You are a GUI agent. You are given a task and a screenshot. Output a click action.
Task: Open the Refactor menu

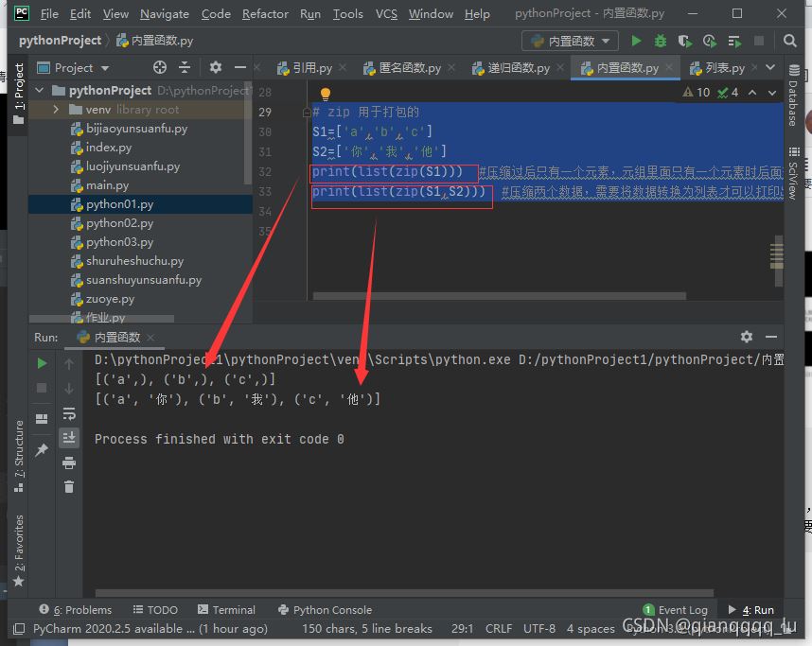[x=265, y=14]
